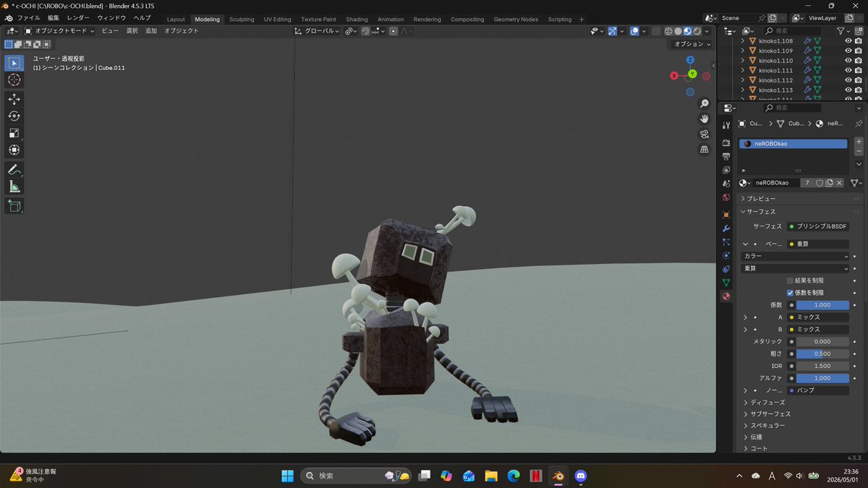Switch to Sculpting workspace tab
The height and width of the screenshot is (488, 868).
click(242, 20)
